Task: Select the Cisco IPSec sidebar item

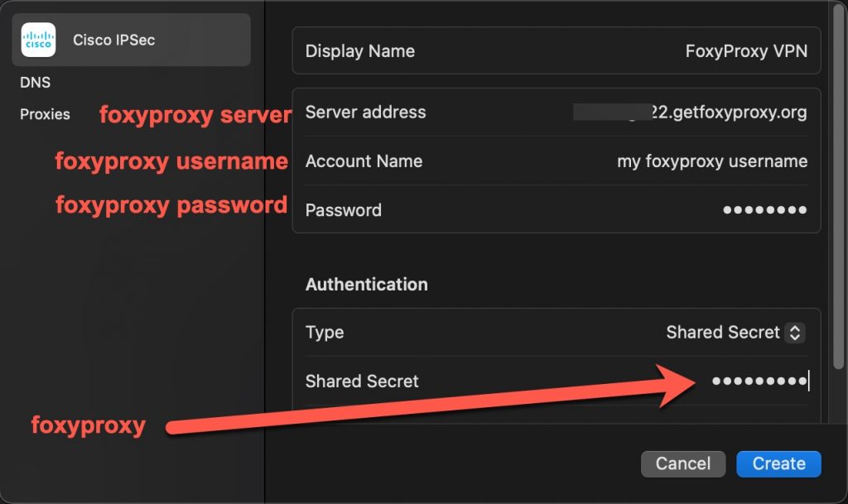Action: click(x=131, y=40)
